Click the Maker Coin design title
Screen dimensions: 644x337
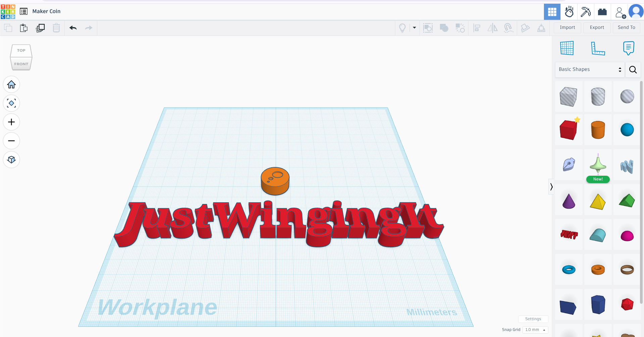[46, 11]
